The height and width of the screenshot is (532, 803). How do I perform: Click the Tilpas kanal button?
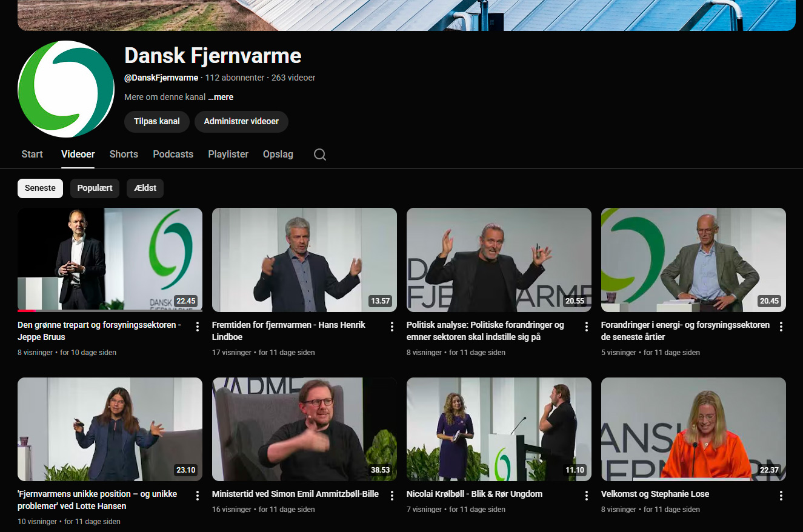coord(157,122)
